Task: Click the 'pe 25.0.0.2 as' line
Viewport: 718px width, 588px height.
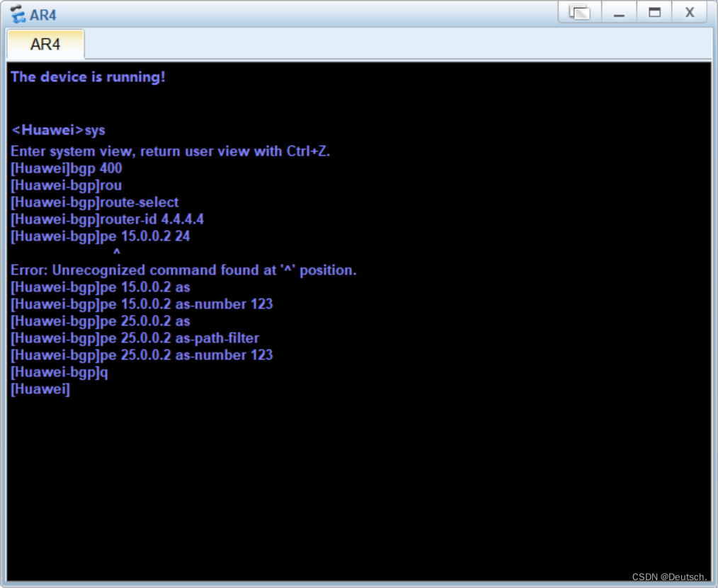Action: pos(101,321)
